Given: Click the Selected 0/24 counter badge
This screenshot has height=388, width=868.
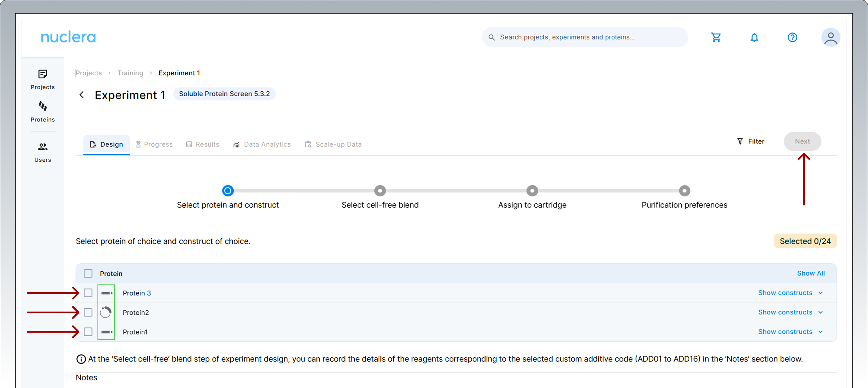Looking at the screenshot, I should coord(805,241).
